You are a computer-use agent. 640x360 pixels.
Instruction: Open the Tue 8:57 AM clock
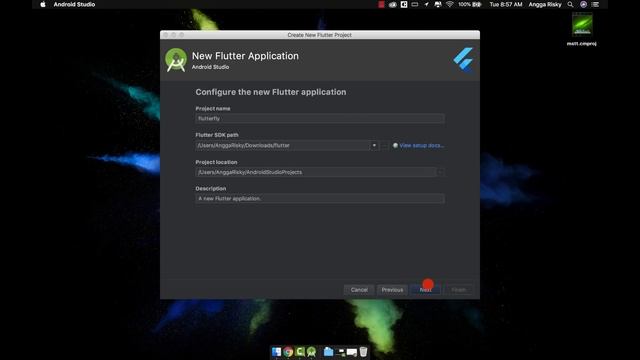506,4
